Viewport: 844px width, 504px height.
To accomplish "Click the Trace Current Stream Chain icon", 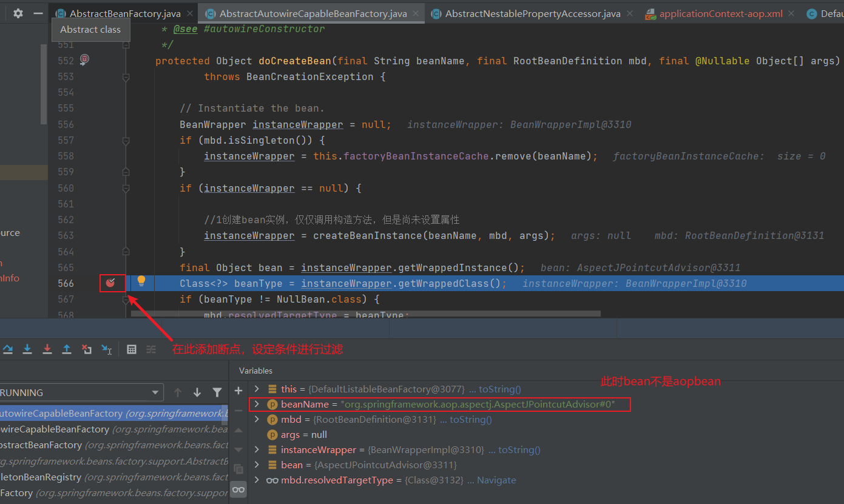I will click(151, 349).
